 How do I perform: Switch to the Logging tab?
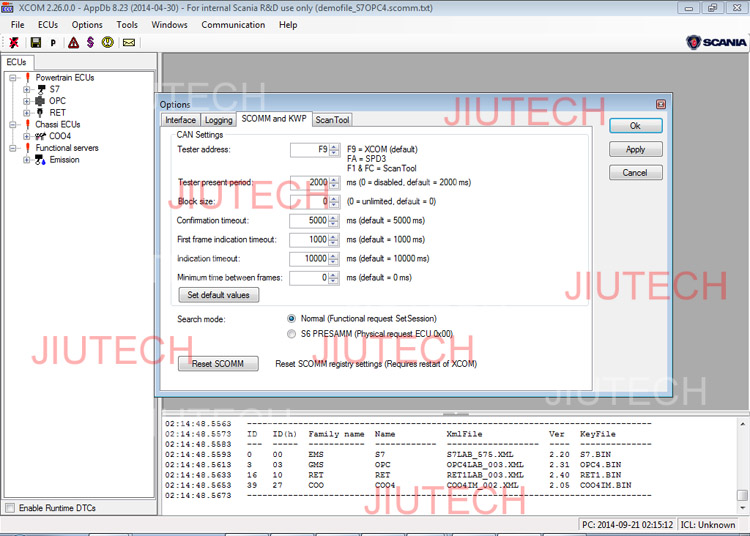(x=219, y=120)
